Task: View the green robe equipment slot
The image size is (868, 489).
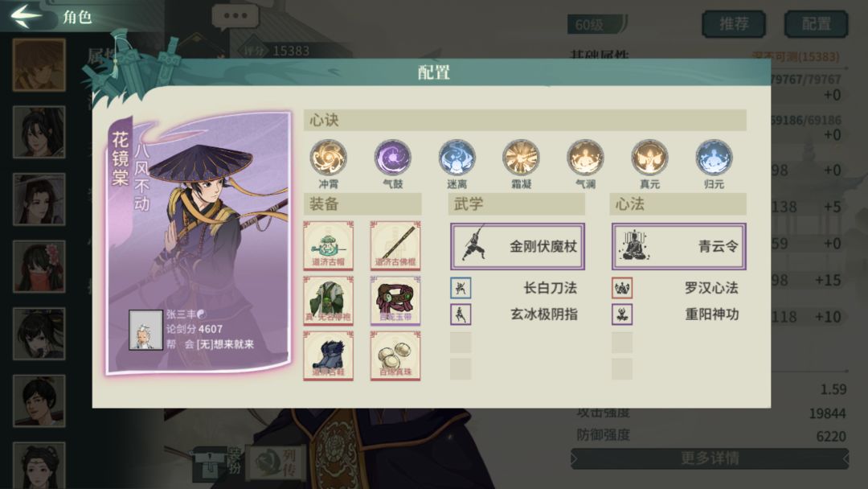Action: (328, 300)
